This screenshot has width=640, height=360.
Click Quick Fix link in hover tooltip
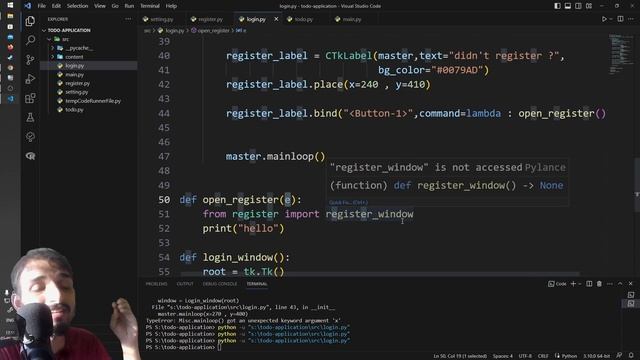(x=348, y=202)
